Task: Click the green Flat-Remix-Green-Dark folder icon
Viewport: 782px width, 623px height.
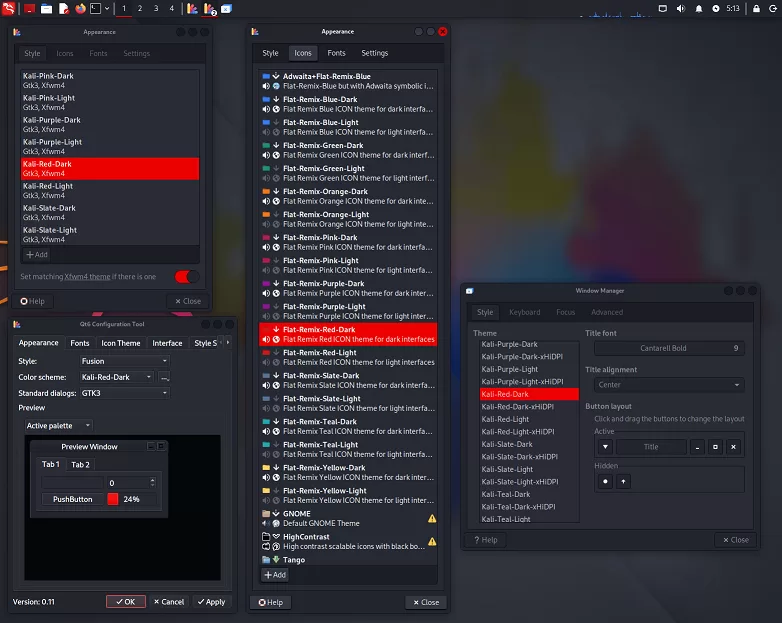Action: (x=266, y=145)
